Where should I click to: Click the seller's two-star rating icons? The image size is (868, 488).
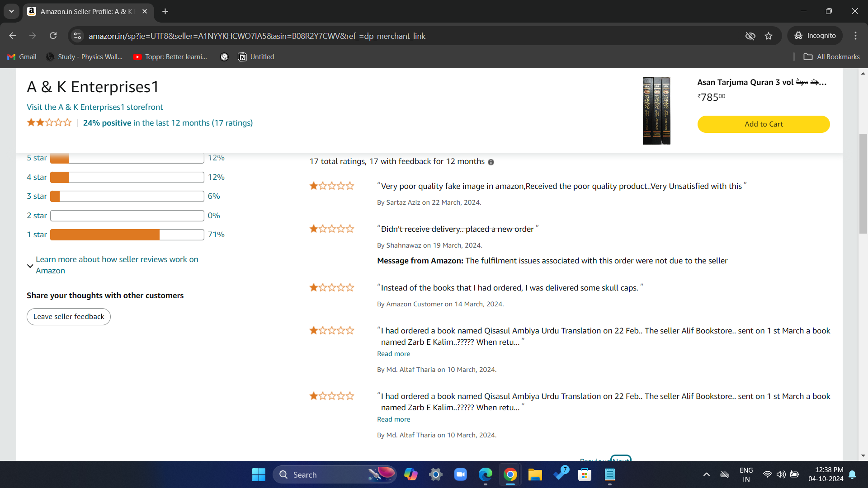tap(49, 122)
